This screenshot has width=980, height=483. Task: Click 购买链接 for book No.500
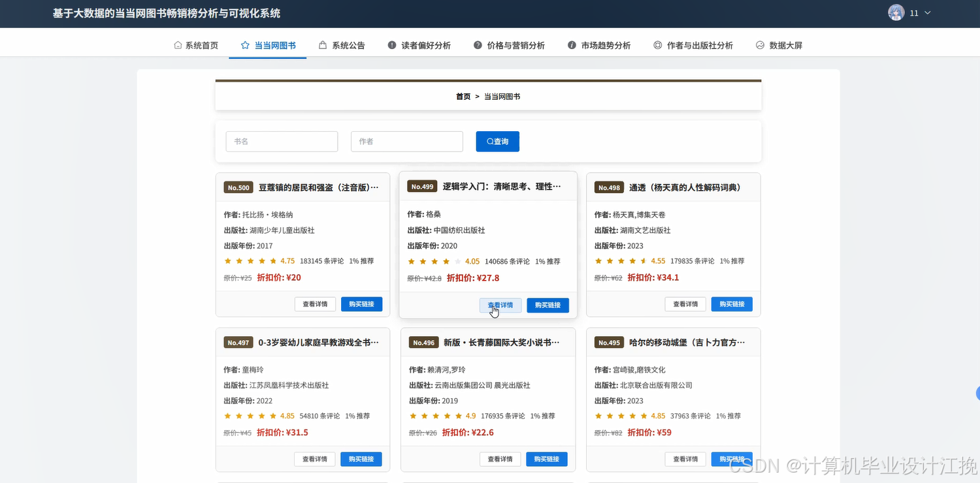(361, 304)
